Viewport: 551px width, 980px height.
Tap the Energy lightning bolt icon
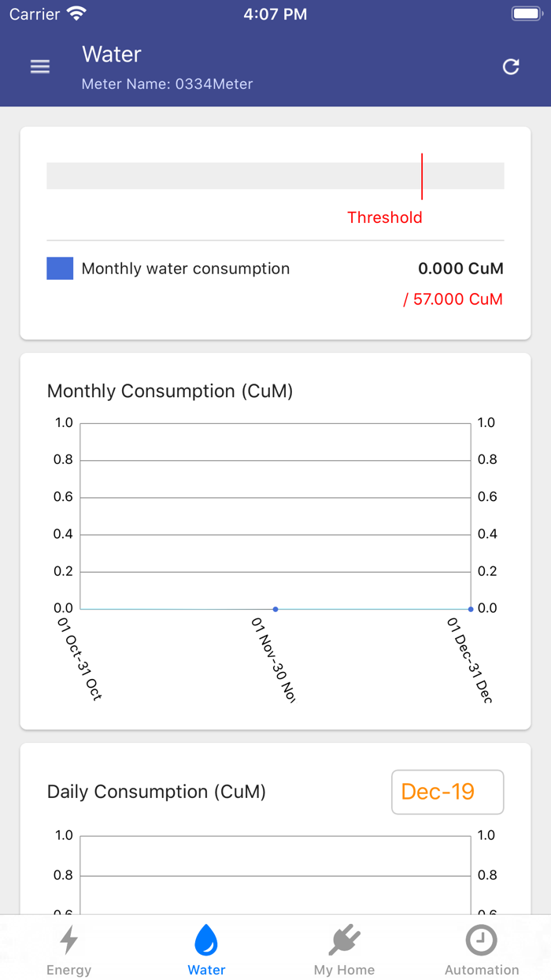pyautogui.click(x=69, y=940)
